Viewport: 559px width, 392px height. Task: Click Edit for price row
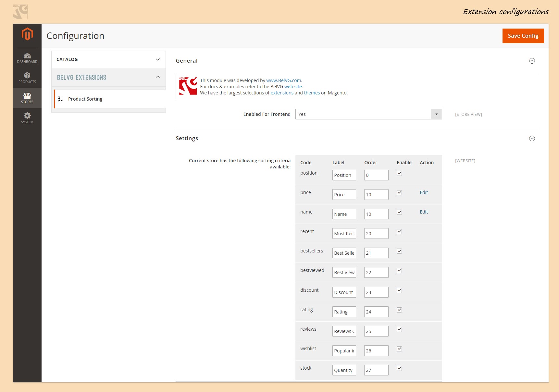click(424, 192)
